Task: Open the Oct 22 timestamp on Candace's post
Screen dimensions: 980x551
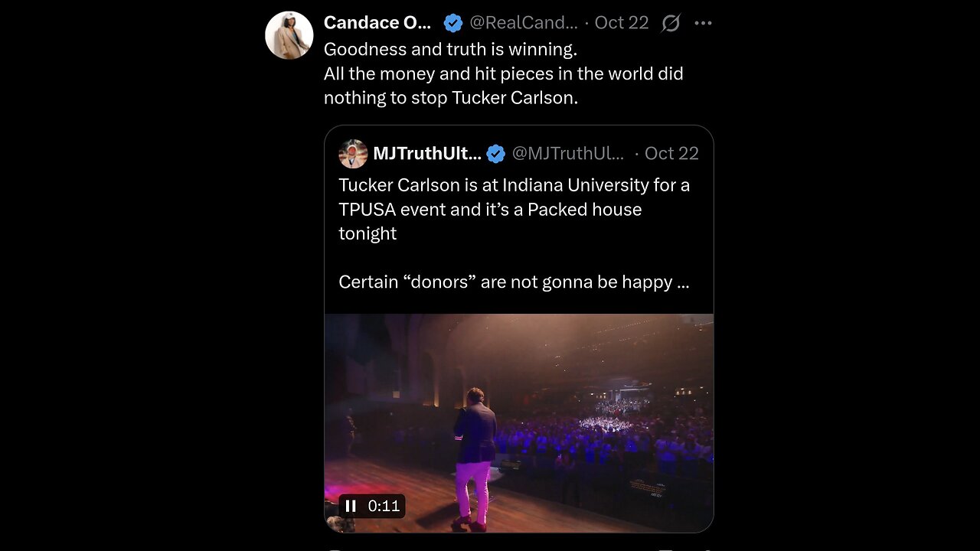Action: (x=621, y=23)
